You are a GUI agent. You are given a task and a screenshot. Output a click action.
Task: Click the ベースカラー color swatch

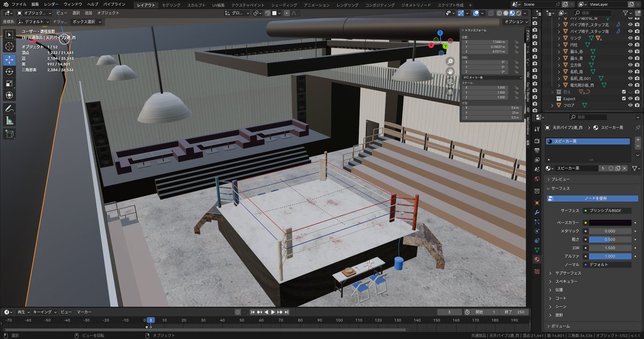point(610,222)
